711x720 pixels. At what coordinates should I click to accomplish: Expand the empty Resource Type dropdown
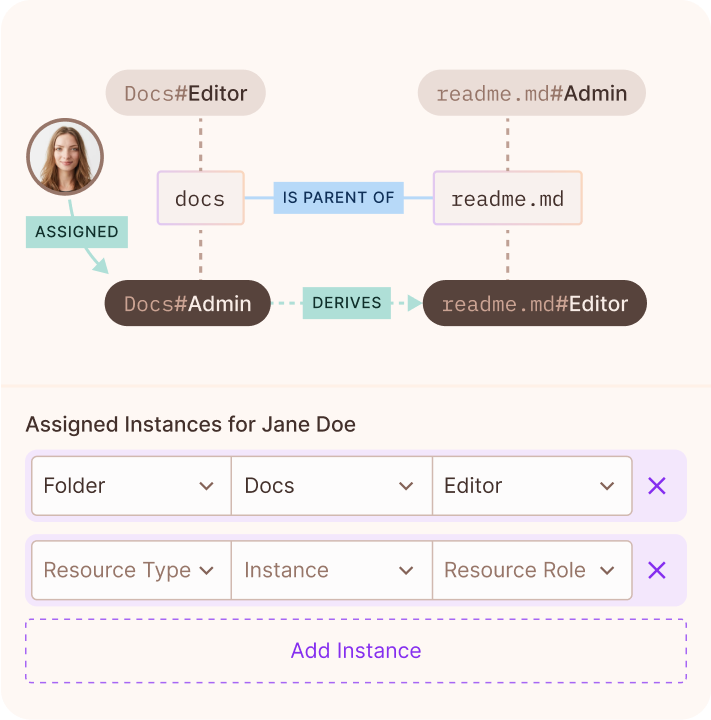coord(130,570)
